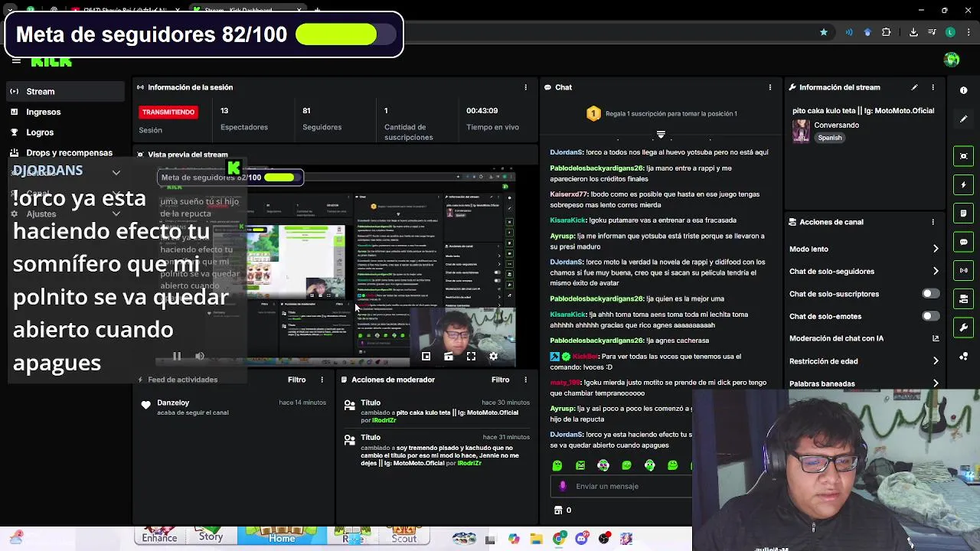Screen dimensions: 980x551
Task: Open Drops y recompensas in the sidebar
Action: point(64,153)
